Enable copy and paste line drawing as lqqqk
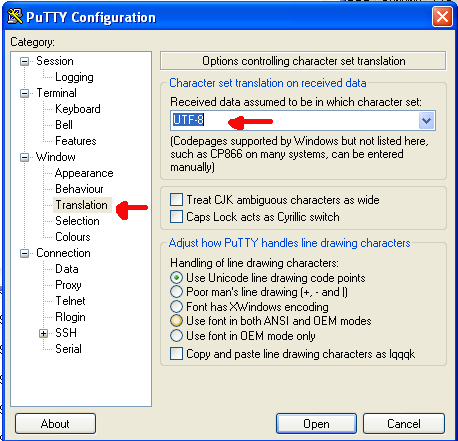The image size is (458, 441). [176, 354]
